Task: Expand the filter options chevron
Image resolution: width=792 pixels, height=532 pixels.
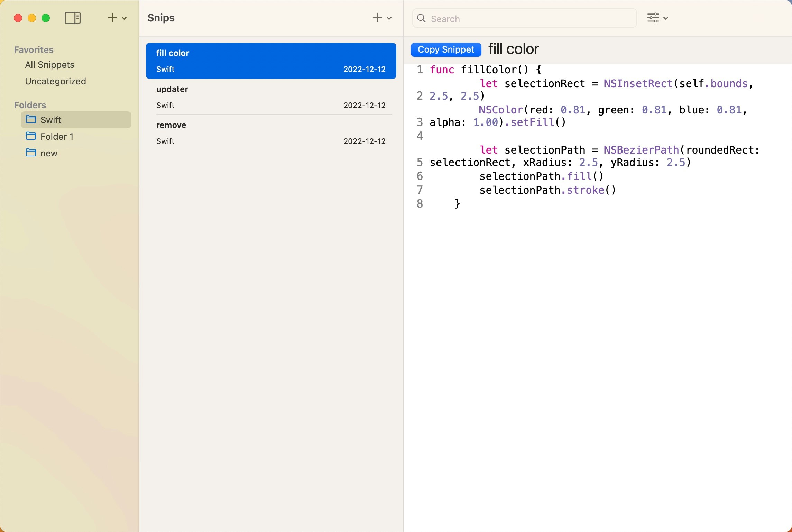Action: pyautogui.click(x=666, y=18)
